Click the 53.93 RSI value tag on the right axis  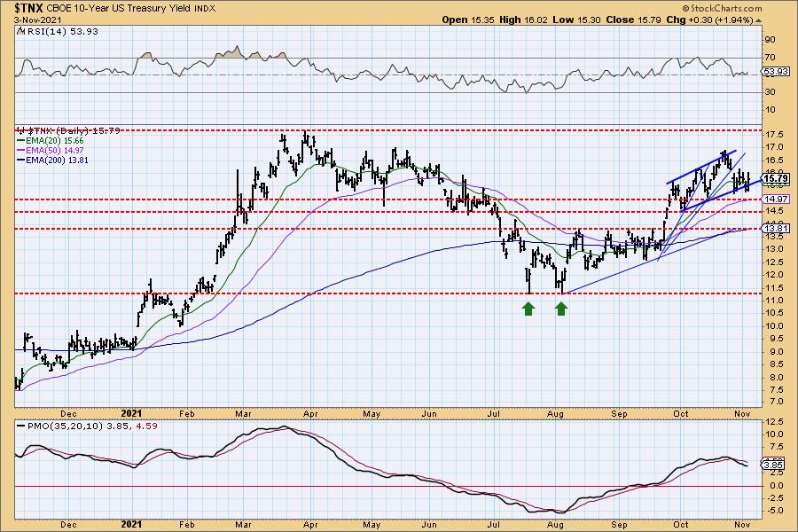click(776, 72)
